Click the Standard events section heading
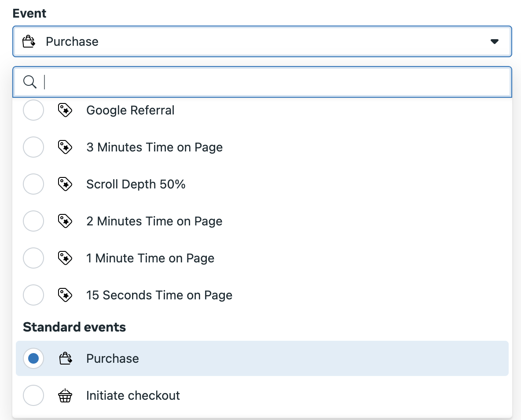Viewport: 521px width, 420px height. [x=74, y=327]
